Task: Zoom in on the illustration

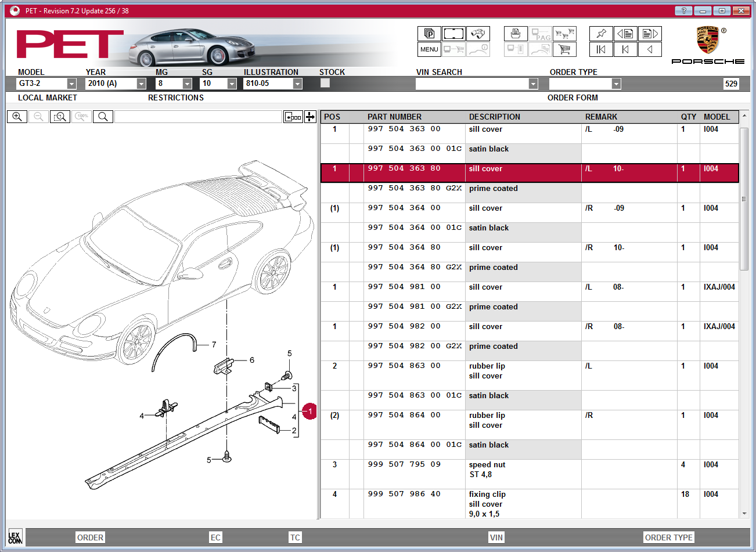Action: coord(17,117)
